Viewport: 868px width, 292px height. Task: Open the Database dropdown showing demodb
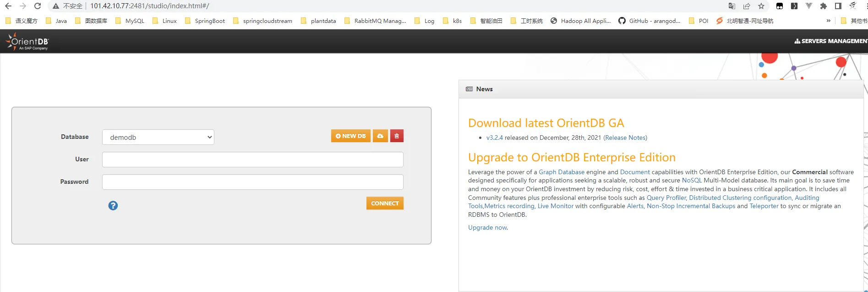pos(158,137)
